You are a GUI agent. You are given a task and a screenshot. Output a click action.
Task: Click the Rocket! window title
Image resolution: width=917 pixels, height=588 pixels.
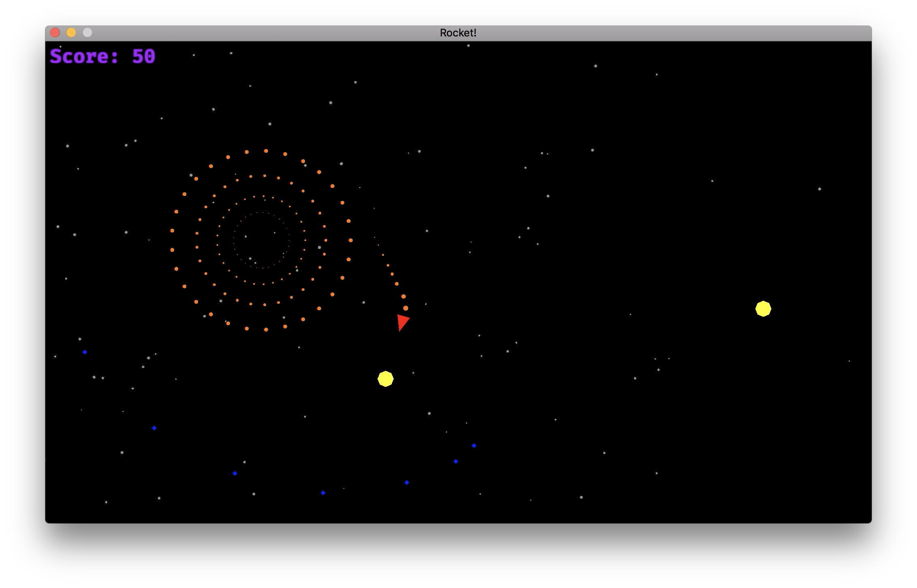point(458,33)
